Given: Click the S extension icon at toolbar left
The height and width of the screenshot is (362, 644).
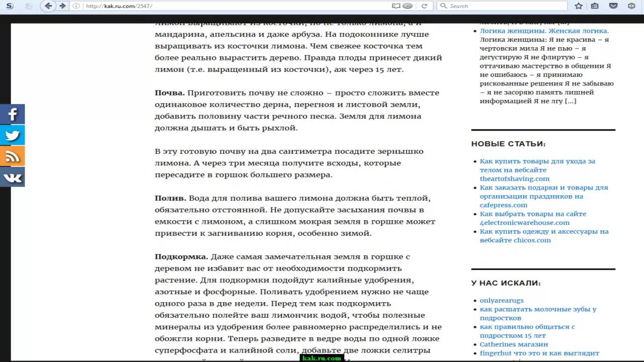Looking at the screenshot, I should [x=10, y=6].
